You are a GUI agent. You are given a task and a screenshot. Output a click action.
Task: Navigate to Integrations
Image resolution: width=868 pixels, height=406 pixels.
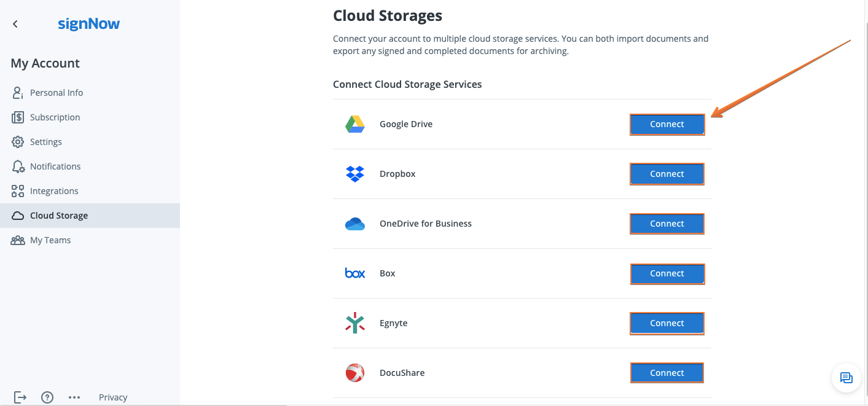(54, 191)
